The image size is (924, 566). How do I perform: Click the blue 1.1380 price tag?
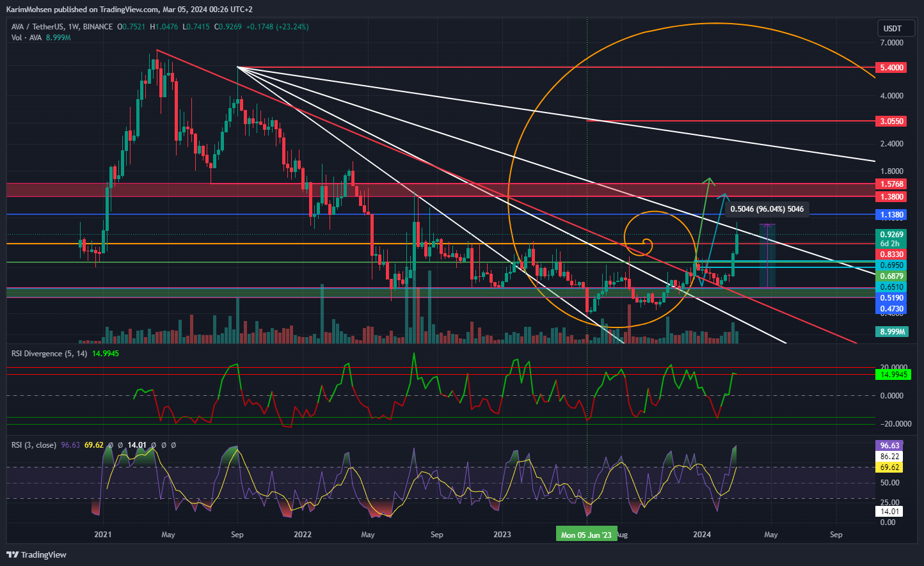point(891,215)
